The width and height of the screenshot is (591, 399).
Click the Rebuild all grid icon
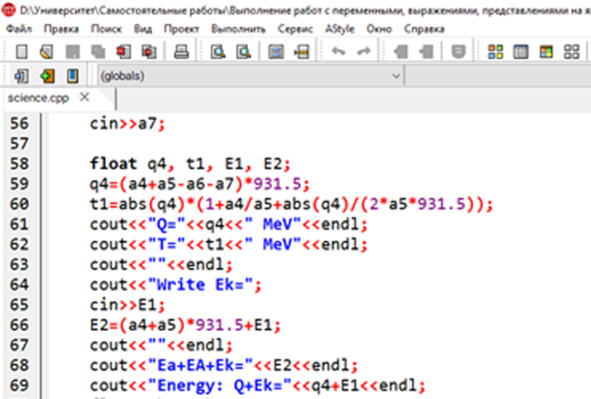click(571, 52)
